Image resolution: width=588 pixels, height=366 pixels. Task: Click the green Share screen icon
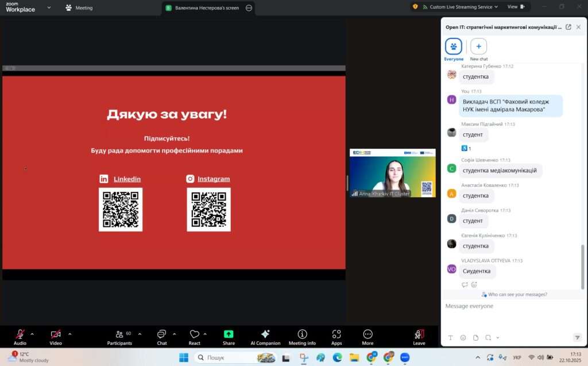click(229, 336)
